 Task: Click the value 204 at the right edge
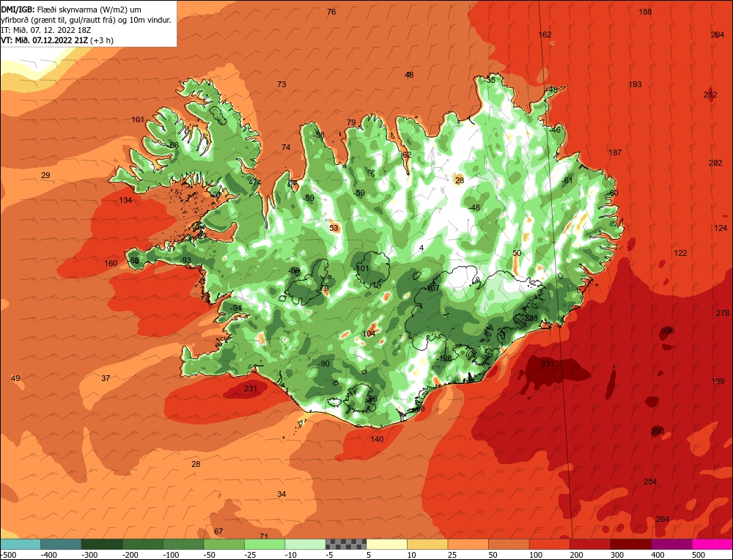tap(718, 34)
